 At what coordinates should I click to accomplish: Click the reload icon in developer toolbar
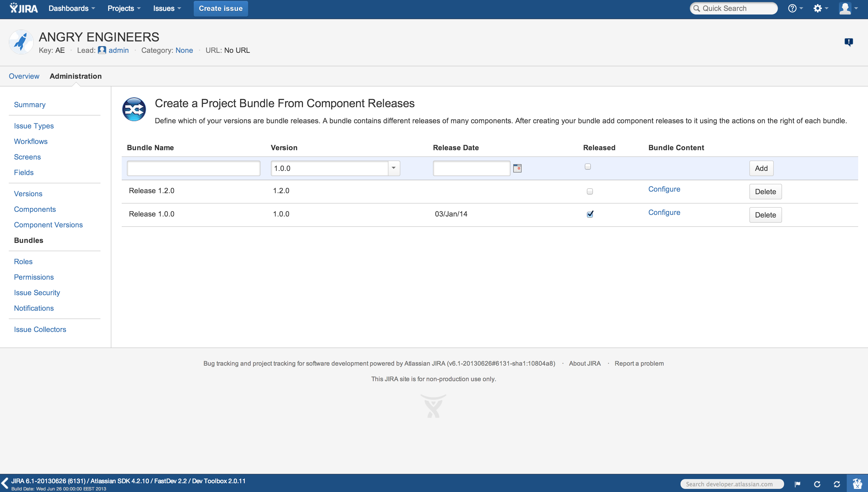point(817,484)
